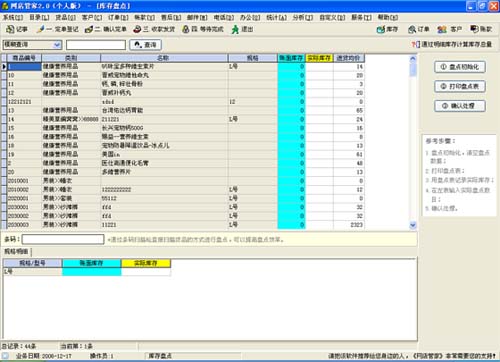The height and width of the screenshot is (362, 500).
Task: Select the 规格明细 specification detail tab
Action: (16, 251)
